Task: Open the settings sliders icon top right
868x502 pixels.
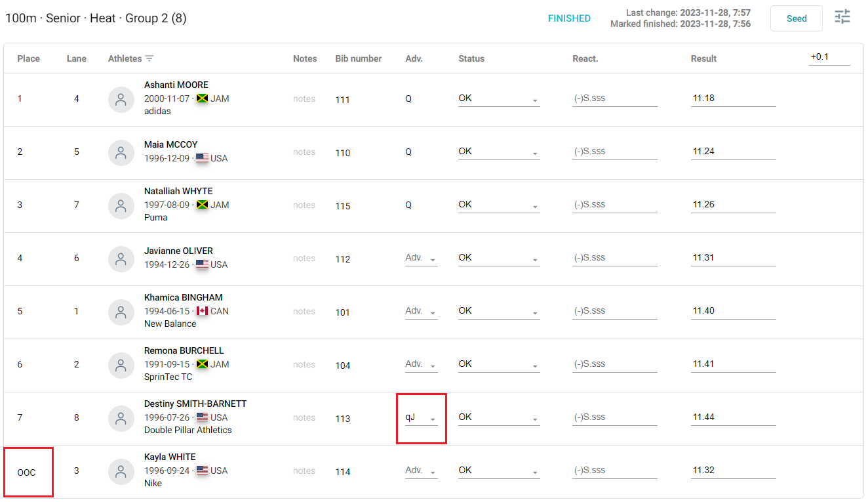Action: [x=842, y=18]
